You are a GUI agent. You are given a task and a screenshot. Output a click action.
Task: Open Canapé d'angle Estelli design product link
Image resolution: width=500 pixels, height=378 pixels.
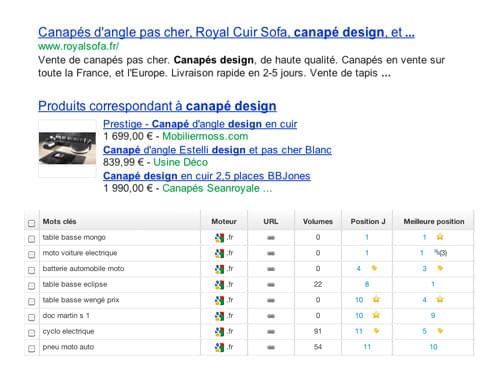point(217,150)
